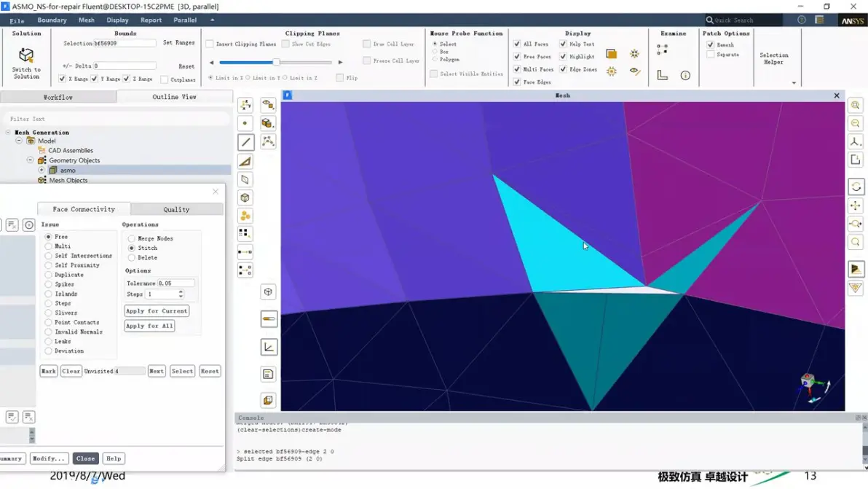Uncheck the Free Faces display checkbox
This screenshot has height=489, width=868.
coord(516,57)
